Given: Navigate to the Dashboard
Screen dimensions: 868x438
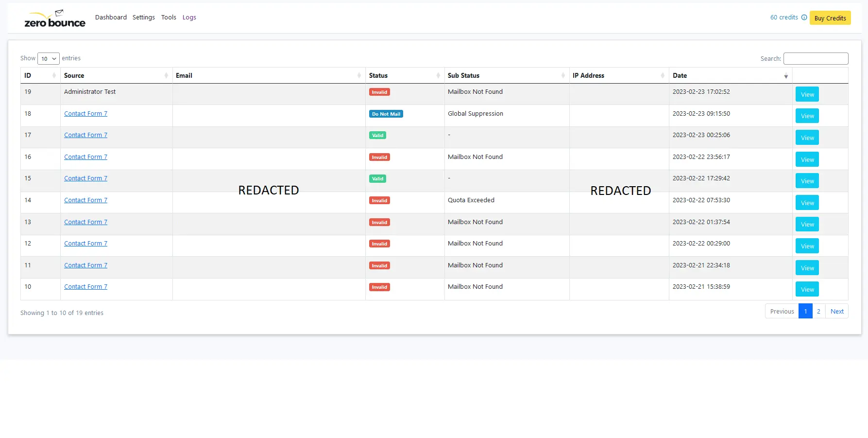Looking at the screenshot, I should (111, 17).
